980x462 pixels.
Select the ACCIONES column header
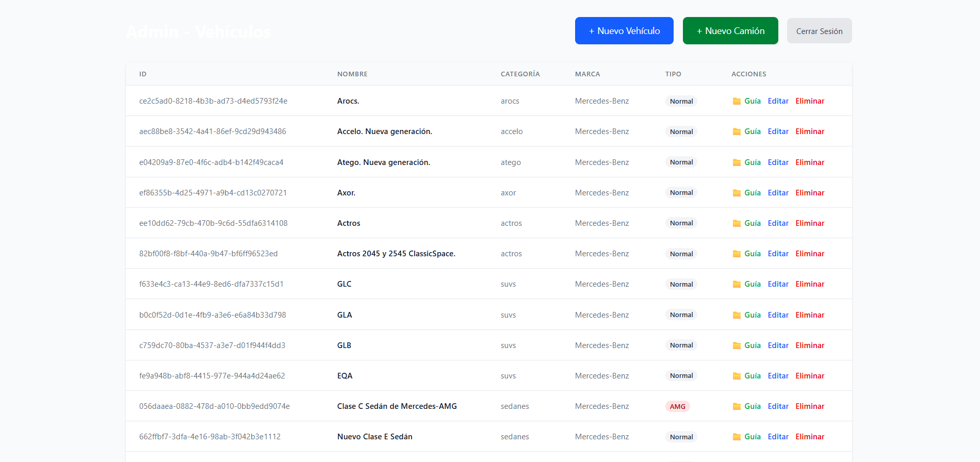click(748, 74)
